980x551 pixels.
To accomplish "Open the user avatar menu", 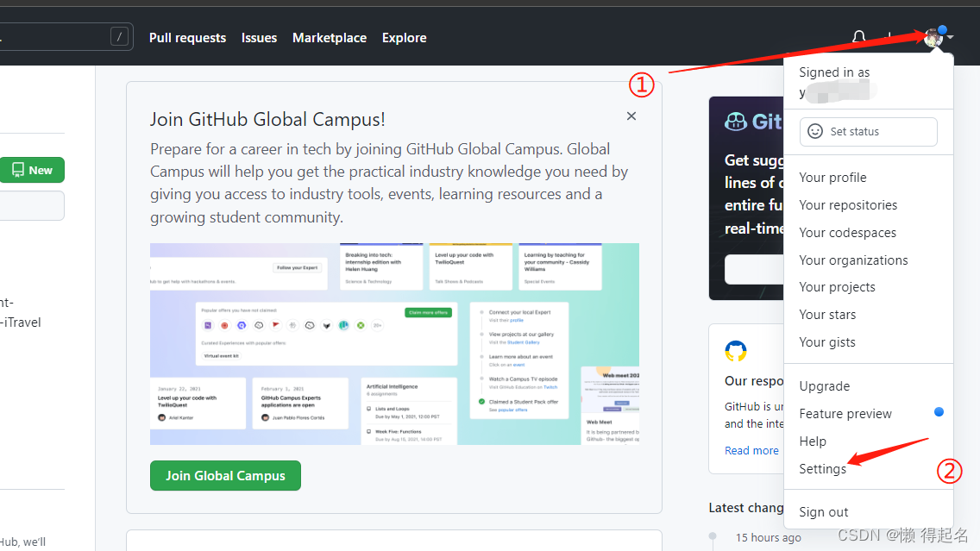I will (x=933, y=38).
